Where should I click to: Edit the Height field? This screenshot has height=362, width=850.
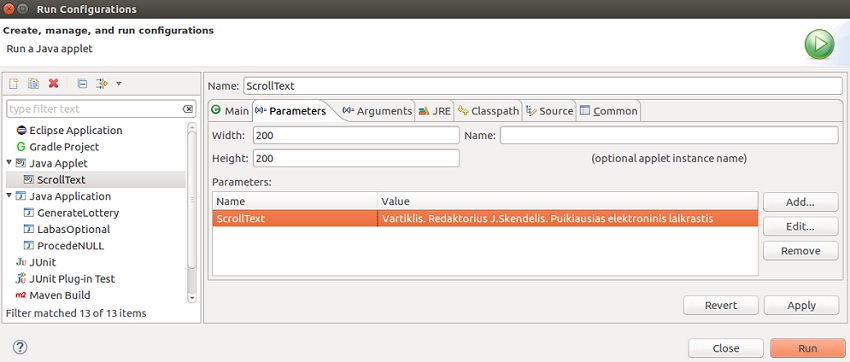356,158
